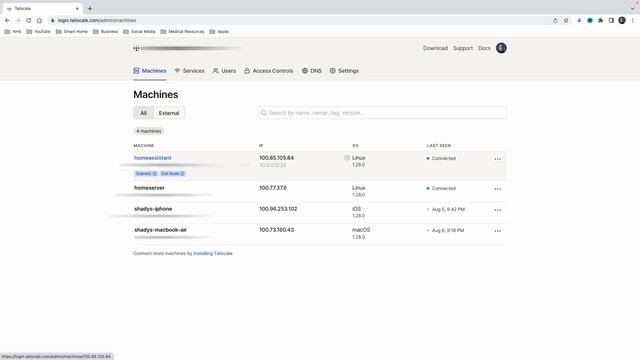Screen dimensions: 640x360
Task: Click the info icon beside homeassistant's Linux
Action: [x=347, y=158]
